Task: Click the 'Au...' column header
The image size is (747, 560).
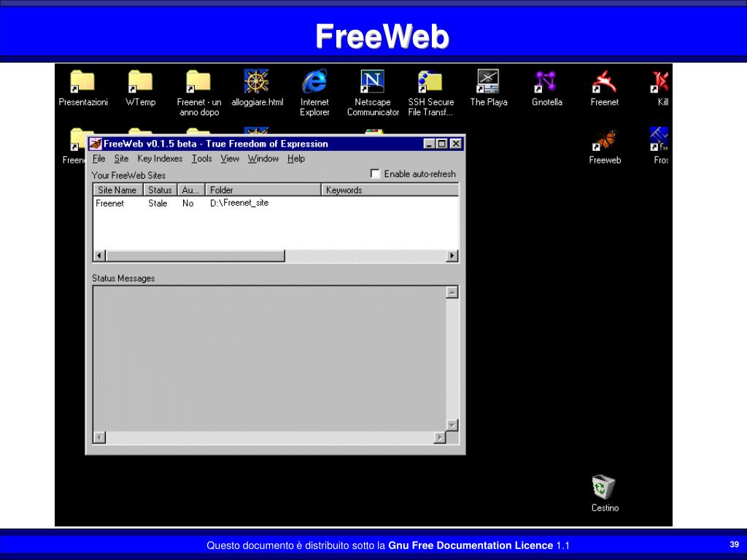Action: (191, 190)
